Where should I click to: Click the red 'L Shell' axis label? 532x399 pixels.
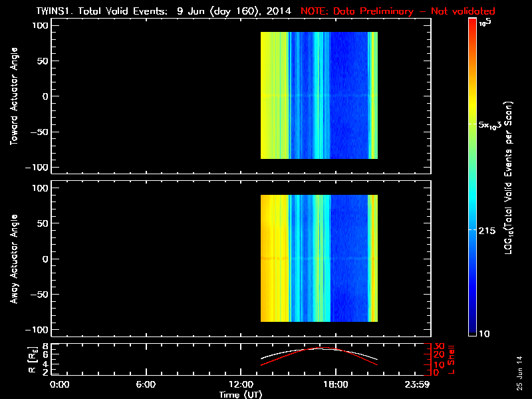[450, 358]
